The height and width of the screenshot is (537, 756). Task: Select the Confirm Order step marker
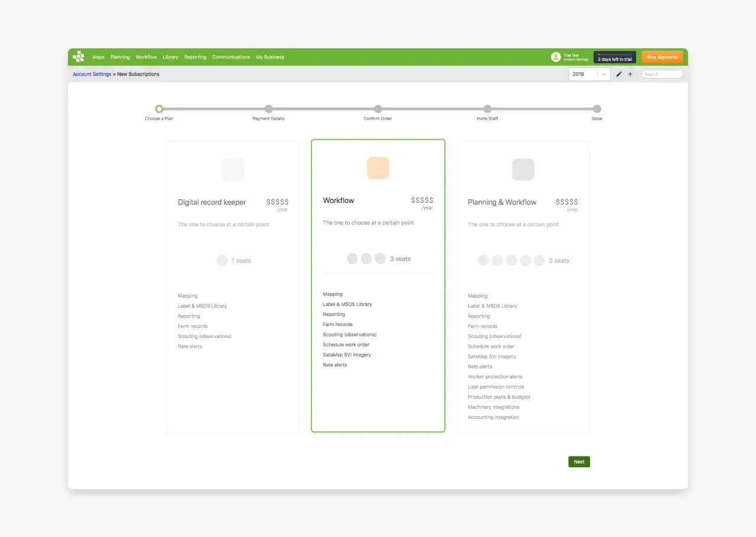point(378,109)
